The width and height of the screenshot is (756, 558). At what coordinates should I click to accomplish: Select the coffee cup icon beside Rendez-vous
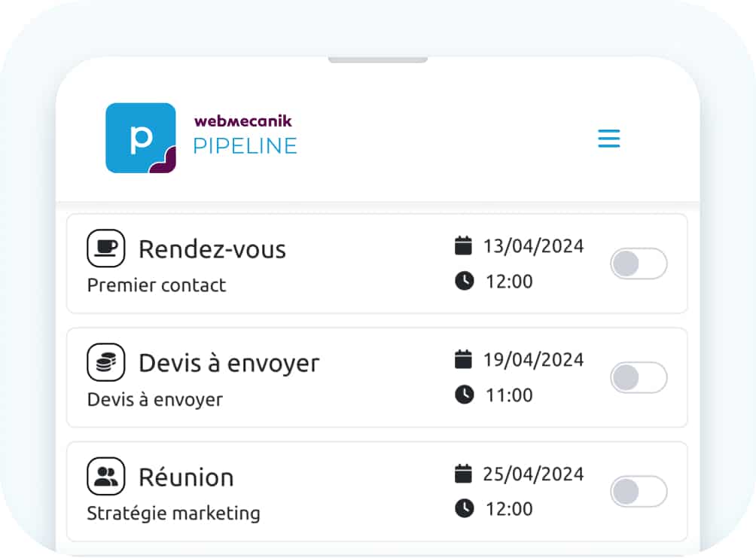pos(105,248)
